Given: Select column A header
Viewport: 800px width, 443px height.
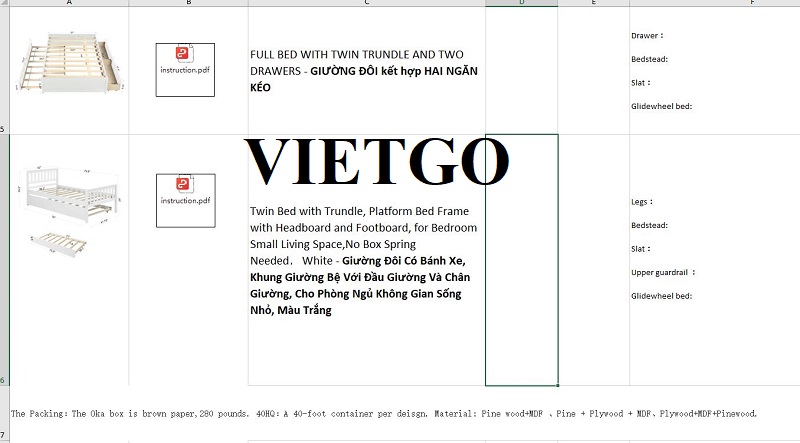Looking at the screenshot, I should pos(68,3).
